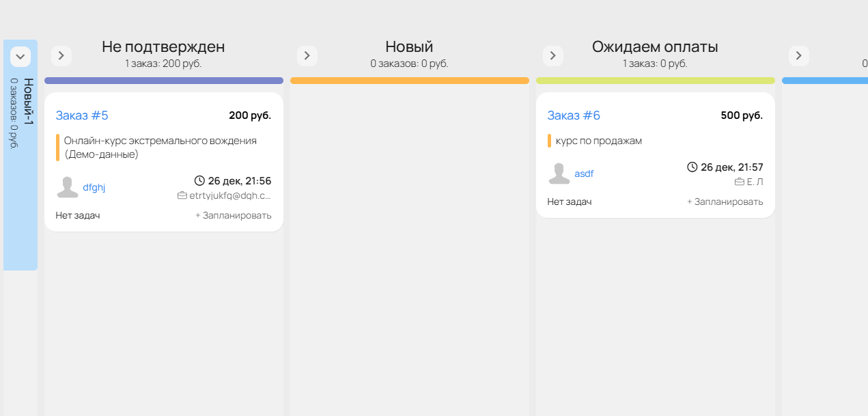This screenshot has height=416, width=868.
Task: Open customer profile dfghj
Action: [94, 187]
